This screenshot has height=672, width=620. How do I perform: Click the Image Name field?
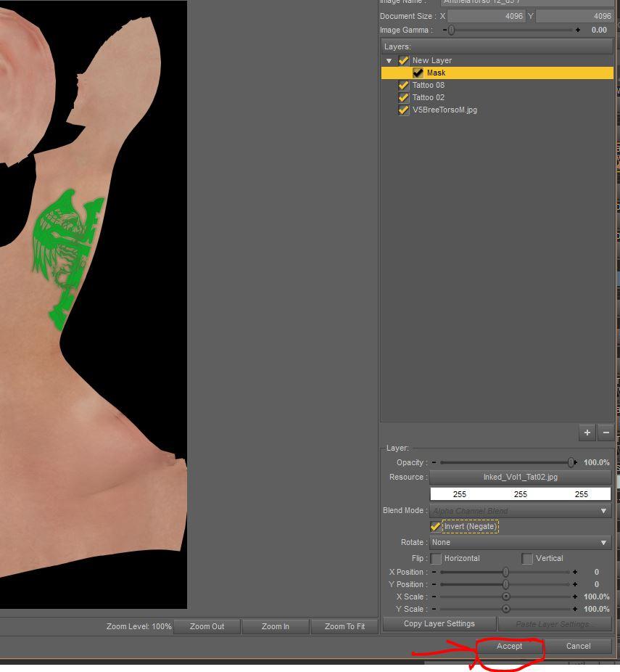pos(527,2)
